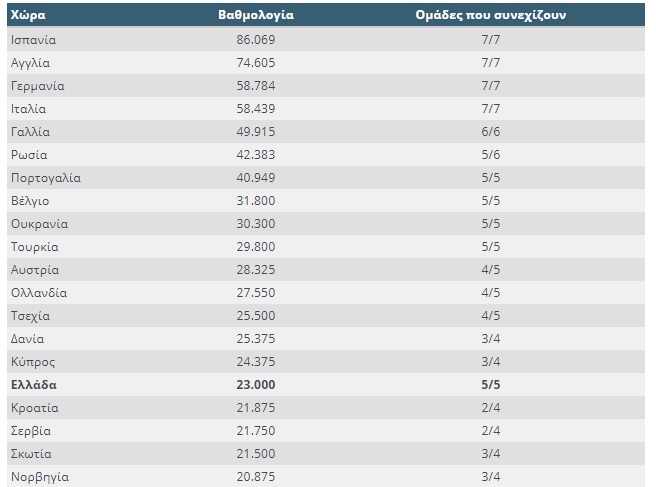This screenshot has width=656, height=487.
Task: Click the bold score 23.000
Action: pos(255,385)
